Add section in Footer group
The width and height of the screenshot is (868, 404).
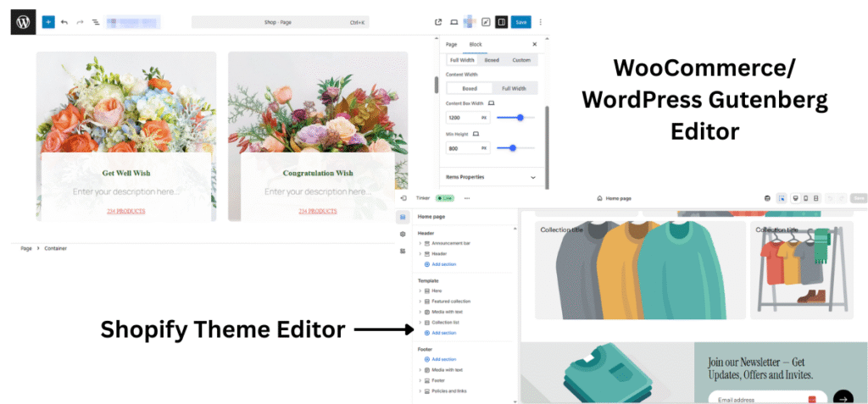440,359
